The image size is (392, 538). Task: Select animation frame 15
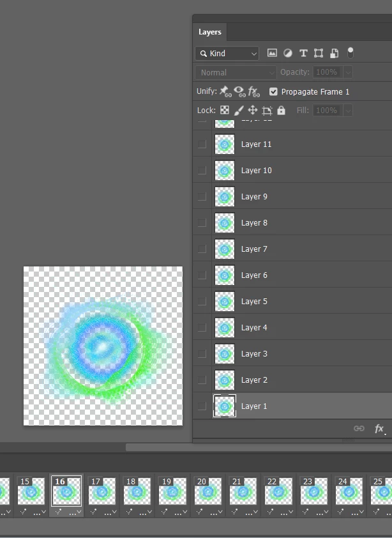(31, 491)
